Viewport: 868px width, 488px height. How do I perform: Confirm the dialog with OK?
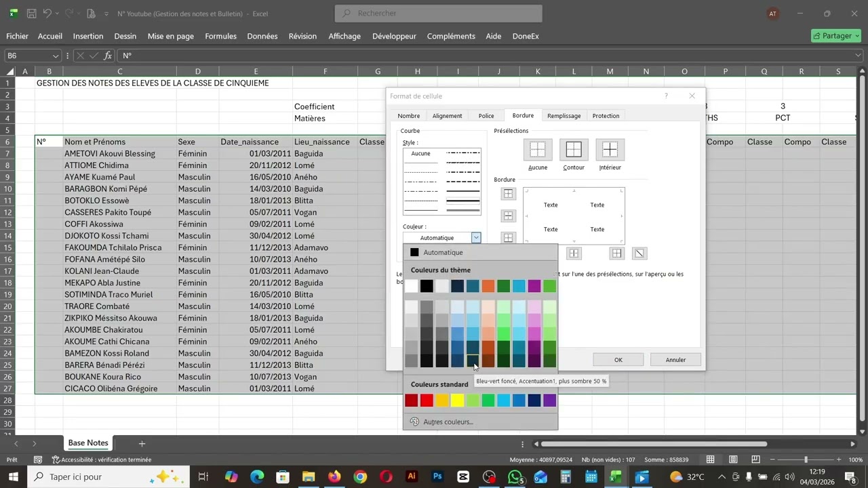pyautogui.click(x=618, y=360)
